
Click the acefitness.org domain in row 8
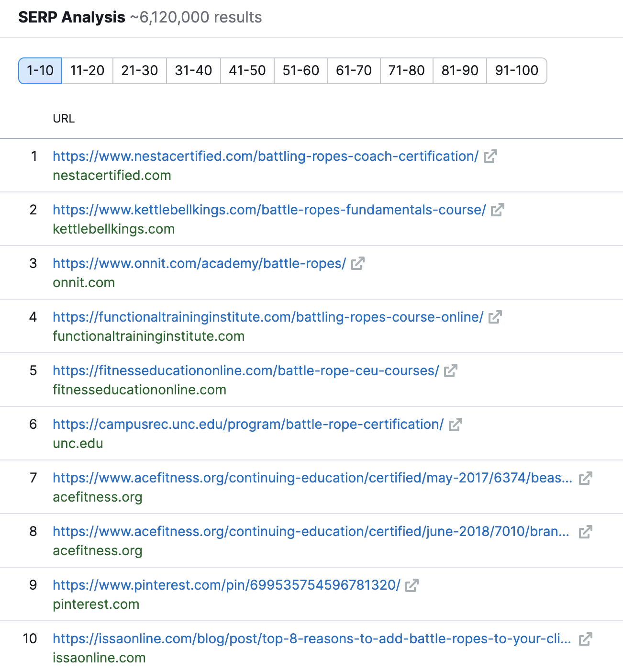pos(98,550)
